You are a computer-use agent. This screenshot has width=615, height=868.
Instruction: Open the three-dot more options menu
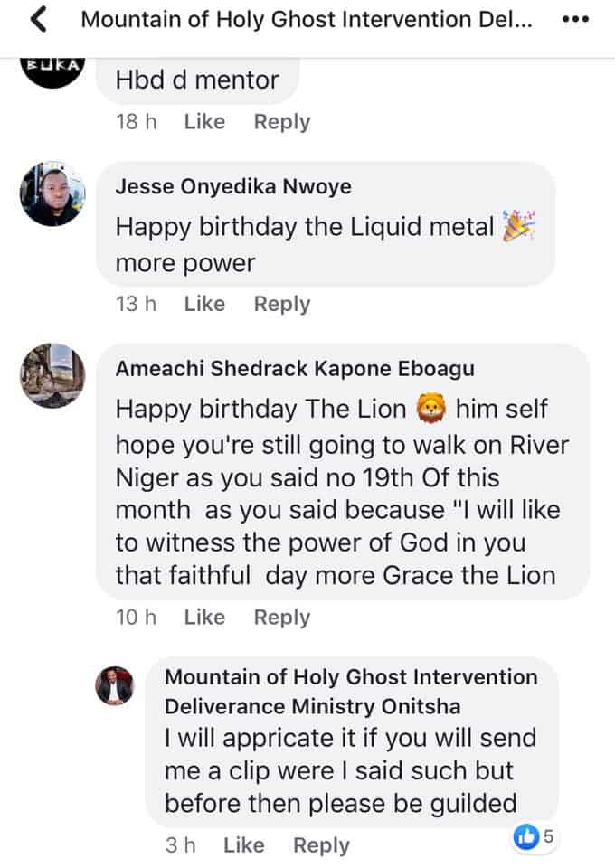(x=575, y=21)
